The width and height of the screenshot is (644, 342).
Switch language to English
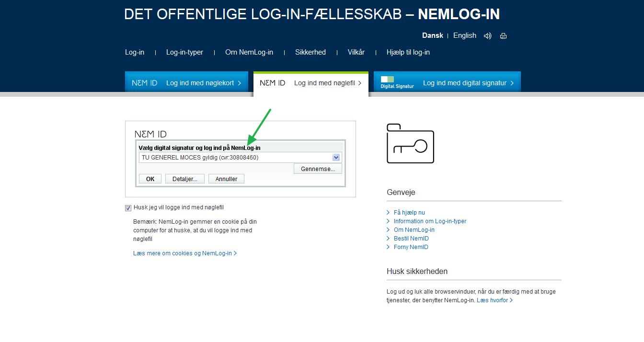click(x=465, y=35)
